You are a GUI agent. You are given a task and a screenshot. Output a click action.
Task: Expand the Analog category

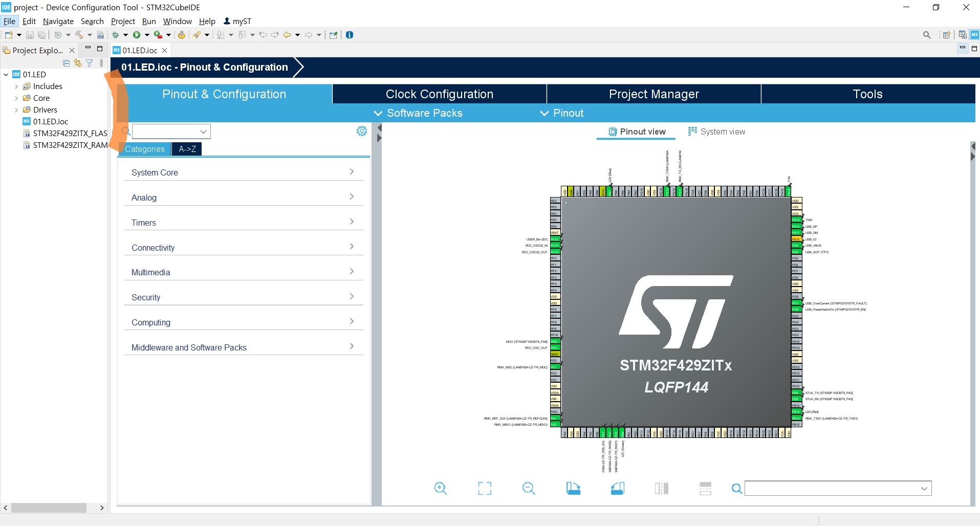pos(244,198)
